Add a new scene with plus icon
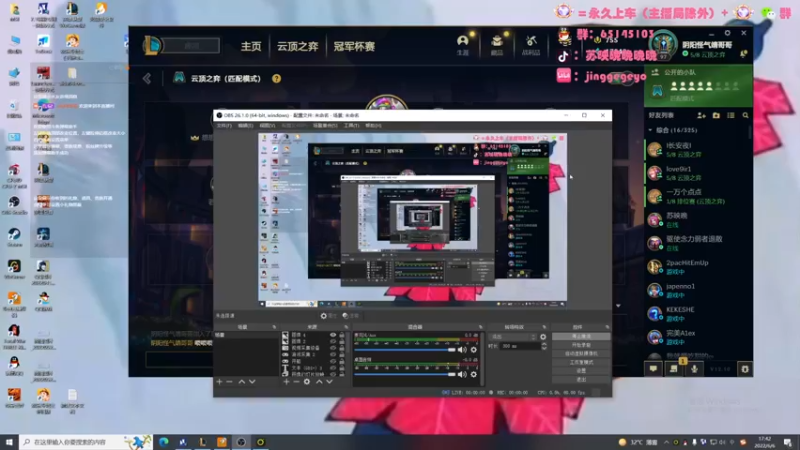This screenshot has width=800, height=450. [219, 382]
